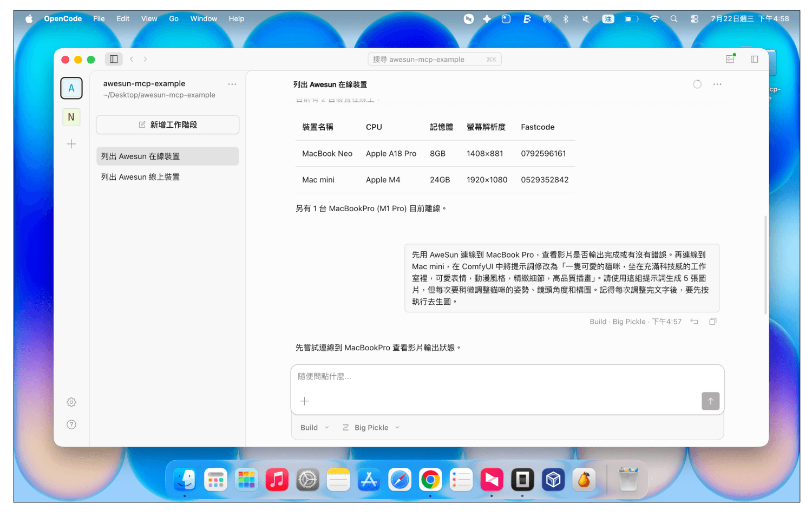The height and width of the screenshot is (516, 812).
Task: Open the Edit menu
Action: [123, 19]
